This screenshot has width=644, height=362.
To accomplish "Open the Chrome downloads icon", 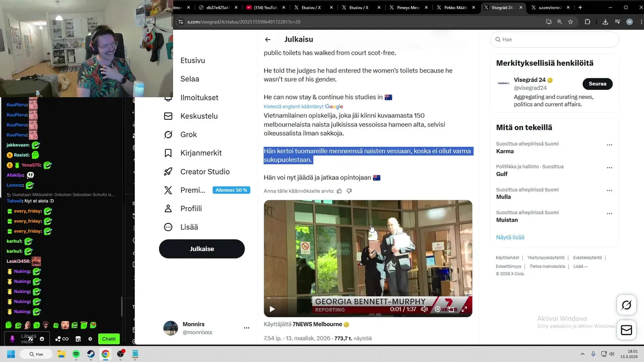I will click(605, 22).
